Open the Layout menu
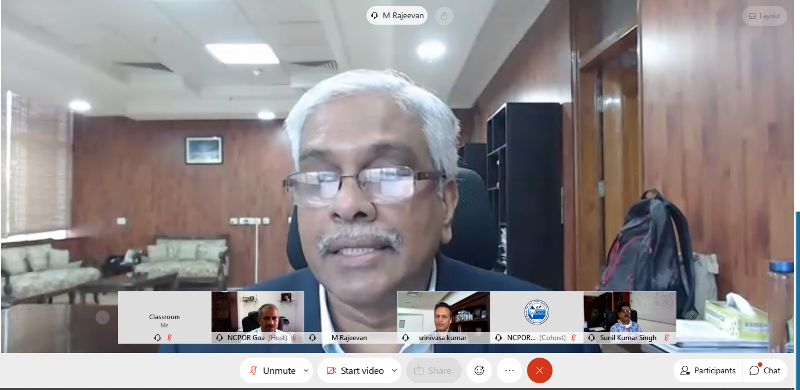800x390 pixels. tap(764, 16)
